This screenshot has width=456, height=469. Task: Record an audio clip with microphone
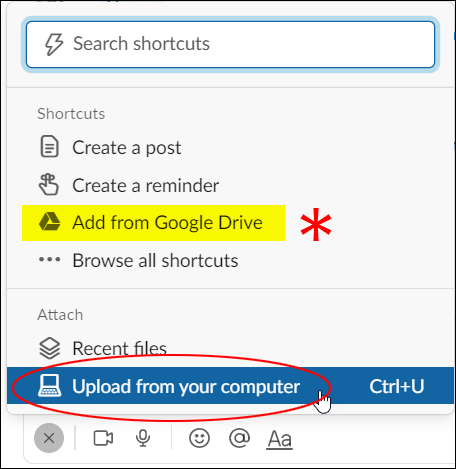(143, 438)
